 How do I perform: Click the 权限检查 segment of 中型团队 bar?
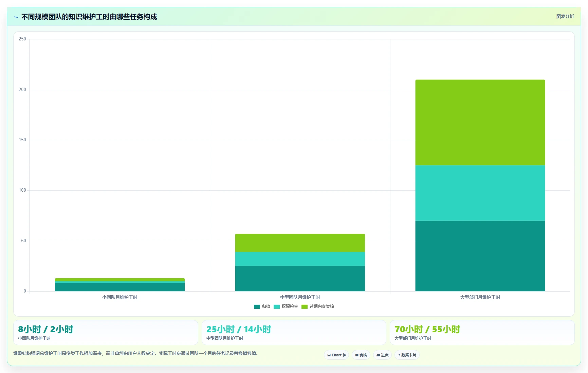[x=300, y=259]
